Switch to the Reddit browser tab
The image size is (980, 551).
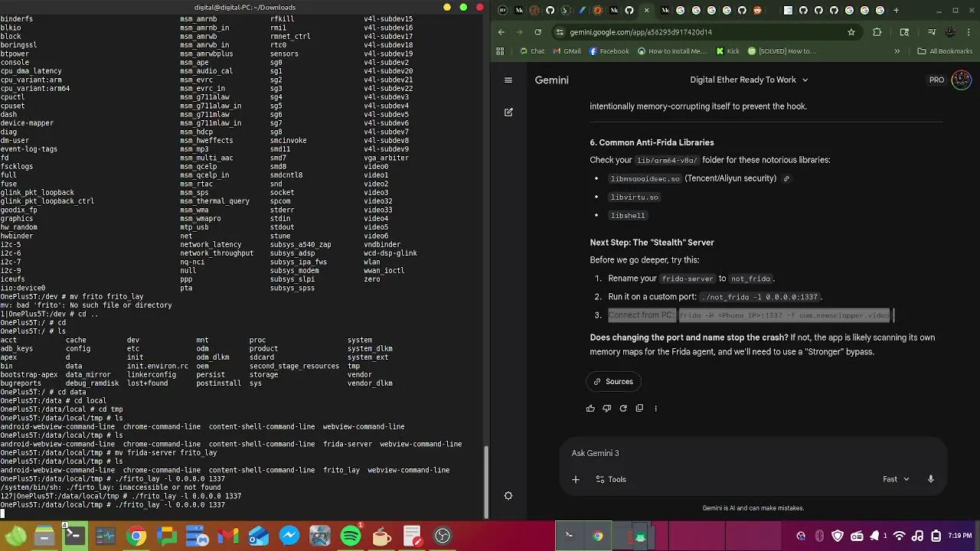click(757, 10)
